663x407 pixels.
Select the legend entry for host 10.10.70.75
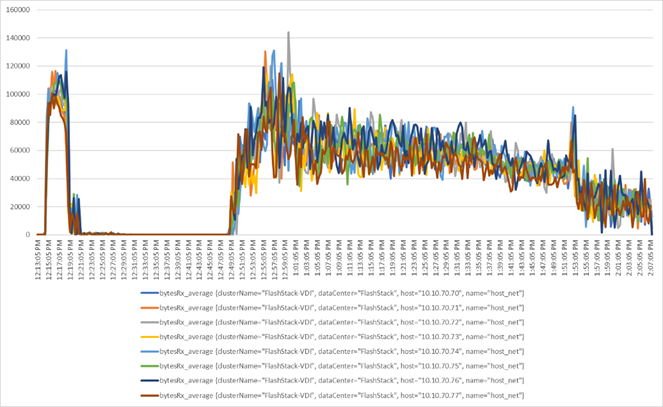click(x=332, y=366)
